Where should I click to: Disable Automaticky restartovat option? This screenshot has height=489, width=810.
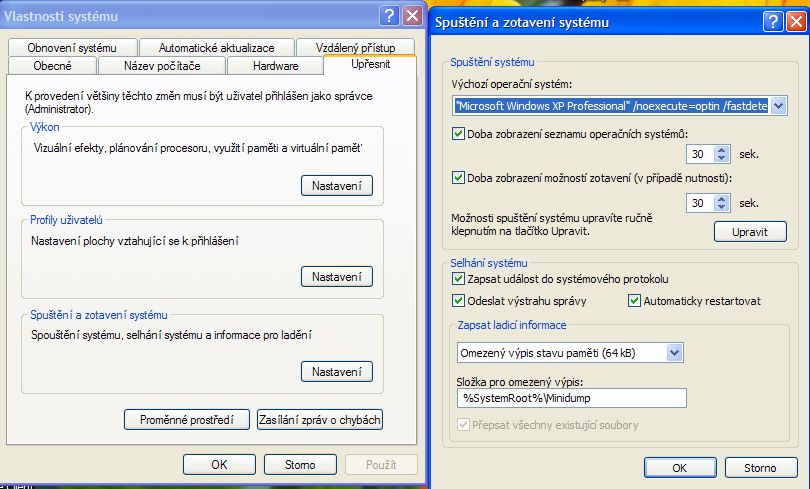click(x=634, y=300)
